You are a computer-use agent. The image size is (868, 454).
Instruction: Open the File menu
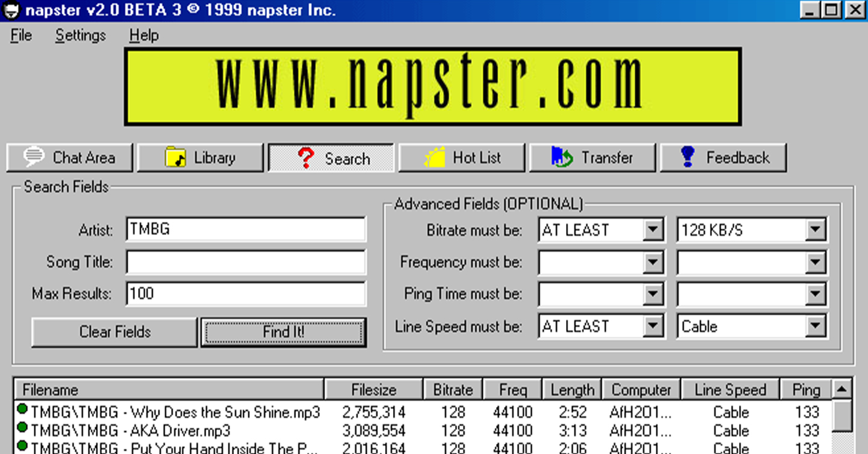(20, 36)
